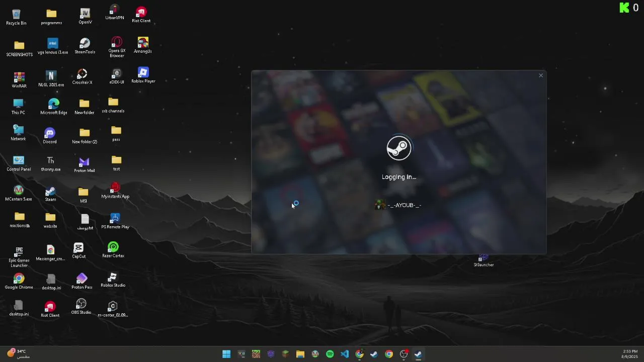Select the This PC icon

[x=18, y=107]
